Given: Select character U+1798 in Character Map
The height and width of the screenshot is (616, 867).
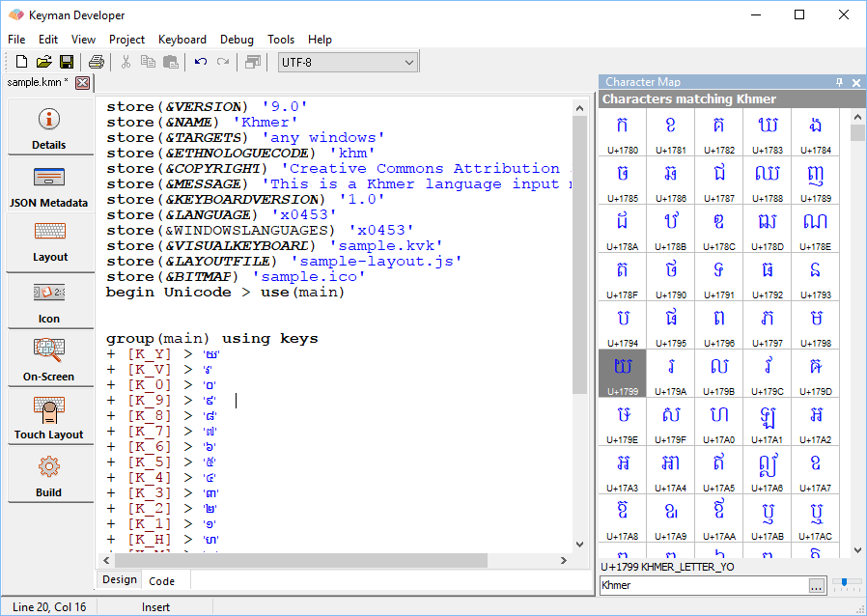Looking at the screenshot, I should pos(816,325).
